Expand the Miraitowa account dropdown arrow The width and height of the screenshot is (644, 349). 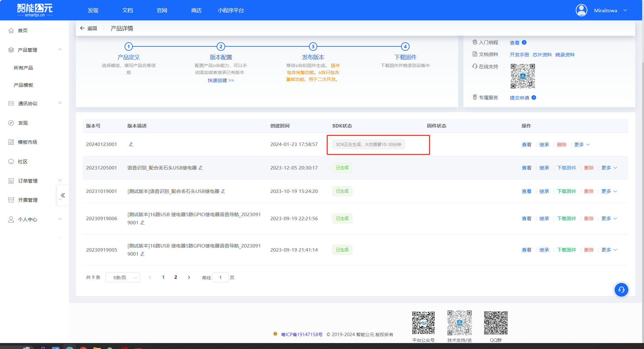point(625,10)
